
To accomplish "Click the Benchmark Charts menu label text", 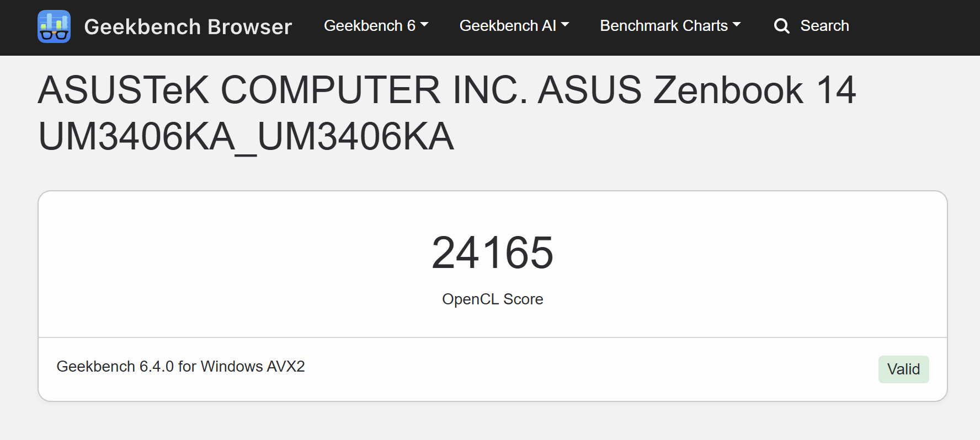I will coord(664,25).
